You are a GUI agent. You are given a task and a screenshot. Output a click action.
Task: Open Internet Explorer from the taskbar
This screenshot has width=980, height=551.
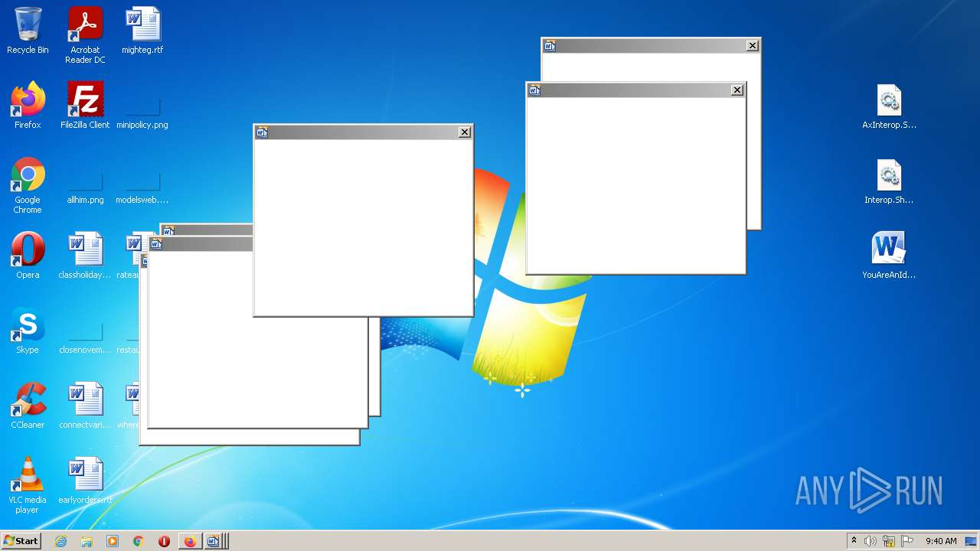(x=61, y=541)
